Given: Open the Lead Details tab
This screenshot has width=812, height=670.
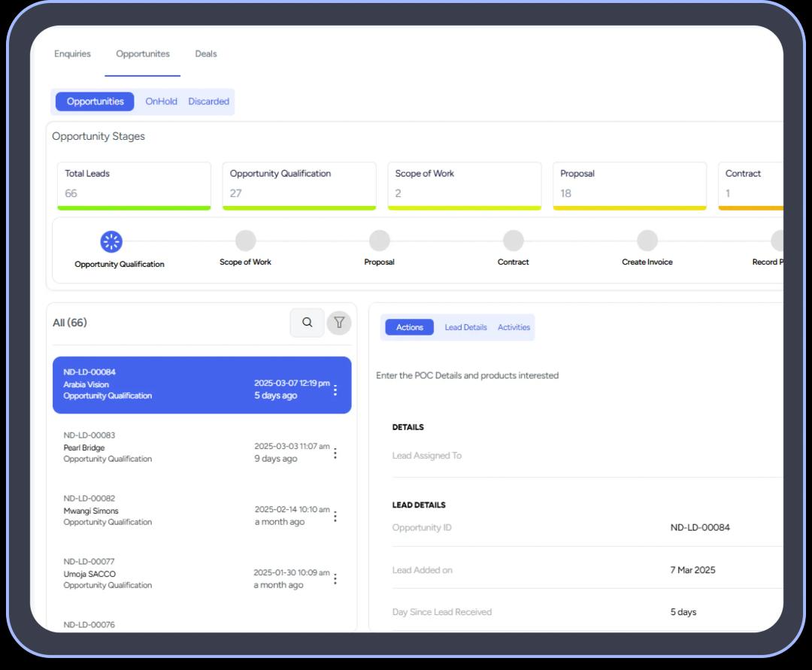Looking at the screenshot, I should tap(465, 327).
